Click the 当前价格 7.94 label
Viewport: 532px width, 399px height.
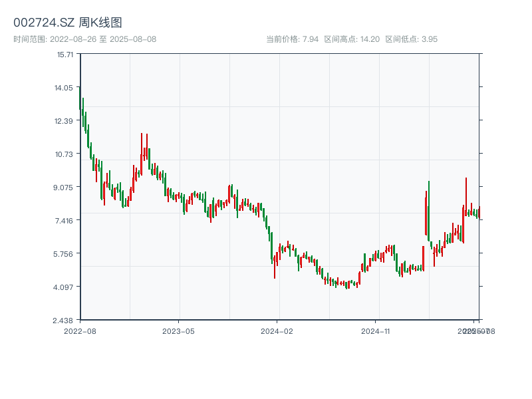(292, 39)
